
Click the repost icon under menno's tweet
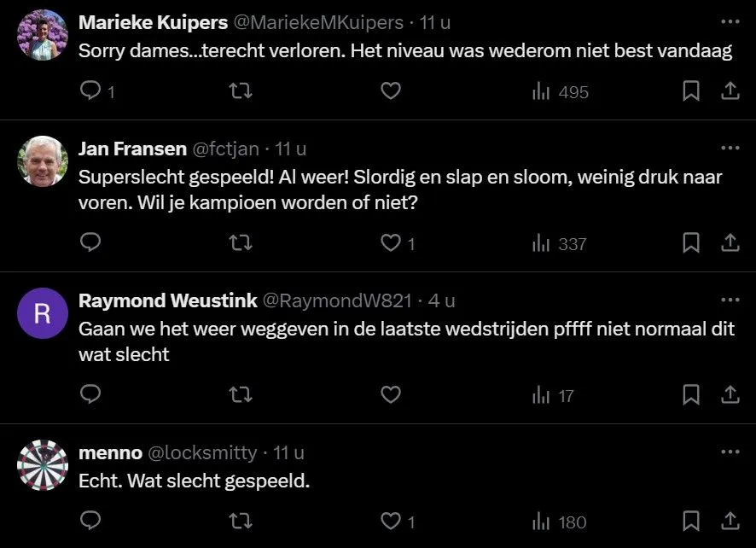[x=241, y=521]
